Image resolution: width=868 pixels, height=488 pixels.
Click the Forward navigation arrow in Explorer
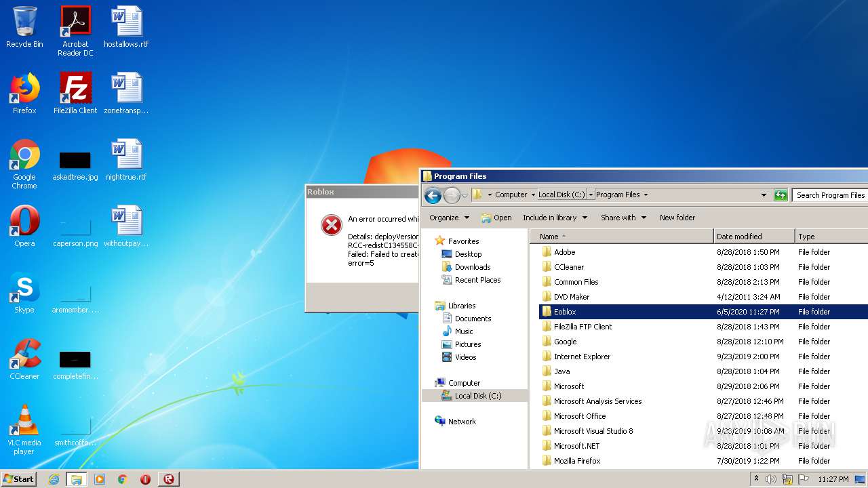[x=452, y=195]
